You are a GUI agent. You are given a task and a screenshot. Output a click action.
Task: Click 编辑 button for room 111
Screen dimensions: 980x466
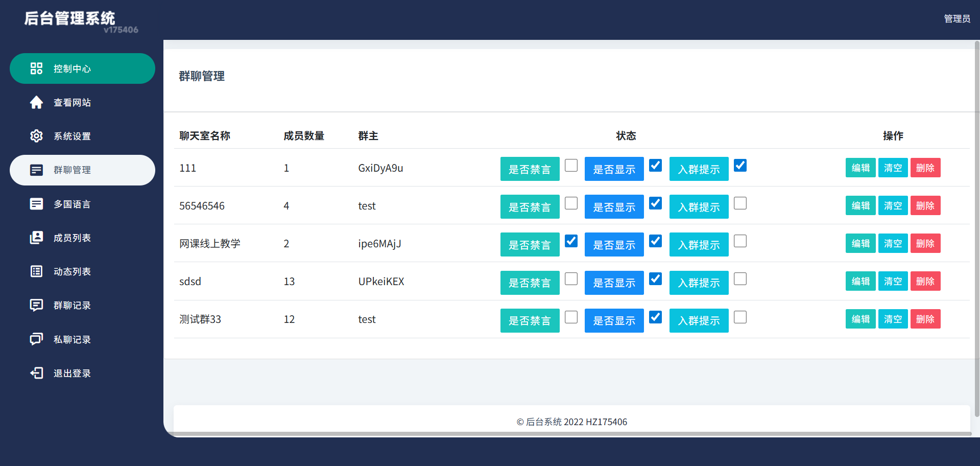pos(860,168)
